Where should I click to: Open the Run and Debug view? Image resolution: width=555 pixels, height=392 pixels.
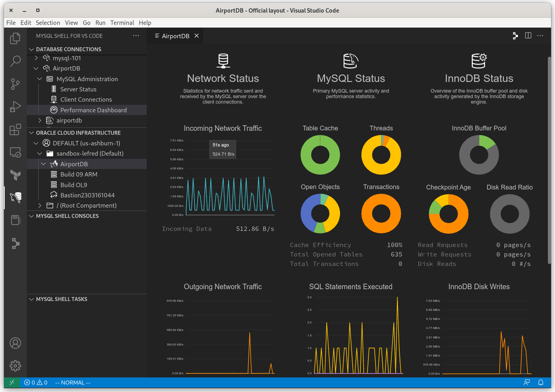tap(15, 106)
